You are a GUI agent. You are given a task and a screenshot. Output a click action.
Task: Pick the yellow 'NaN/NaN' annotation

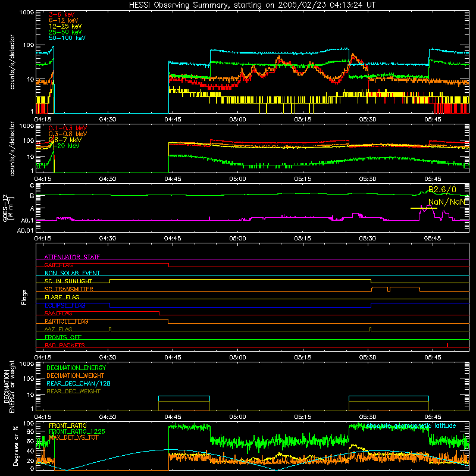point(447,202)
